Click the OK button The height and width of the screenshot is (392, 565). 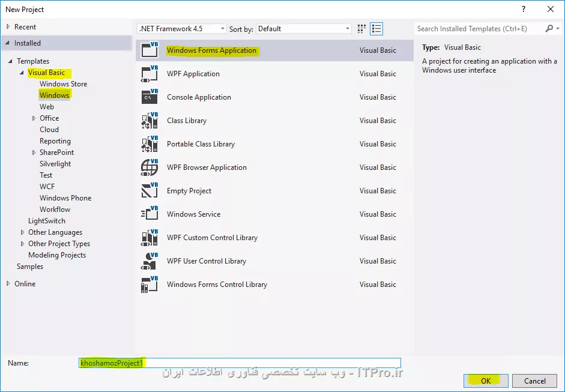tap(486, 381)
